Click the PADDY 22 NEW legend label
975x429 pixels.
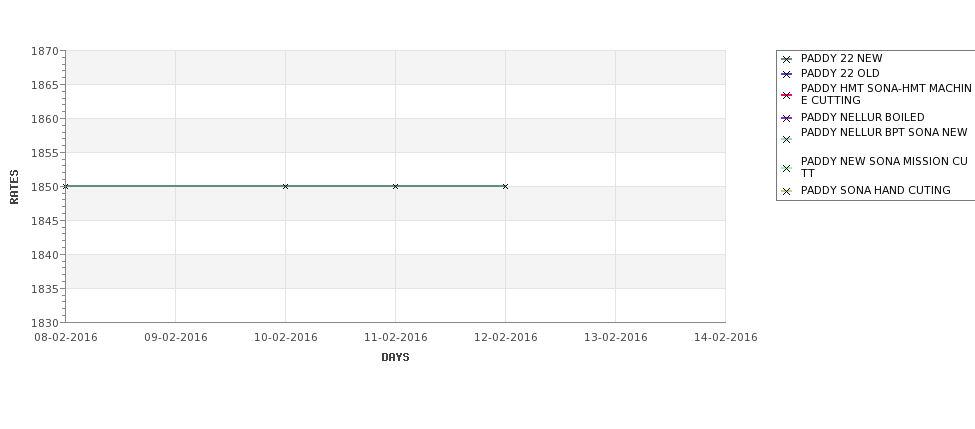coord(841,58)
